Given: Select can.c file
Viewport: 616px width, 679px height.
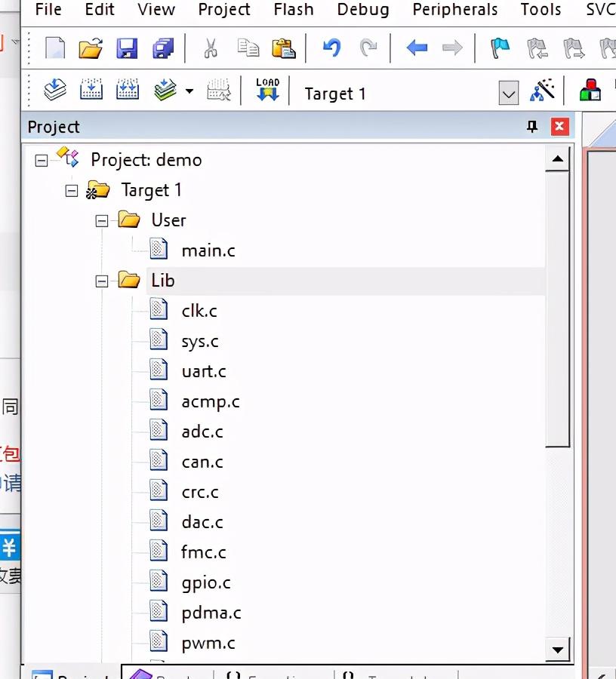Looking at the screenshot, I should 202,462.
